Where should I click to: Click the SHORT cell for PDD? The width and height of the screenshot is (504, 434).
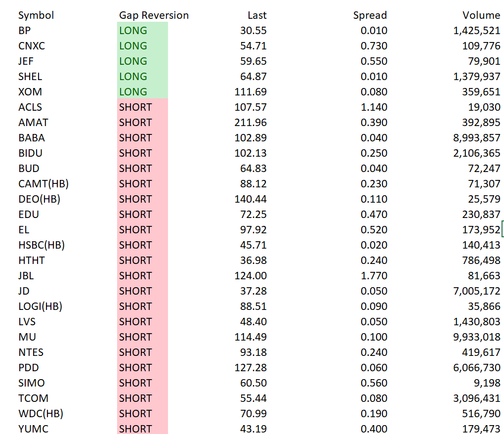point(142,367)
